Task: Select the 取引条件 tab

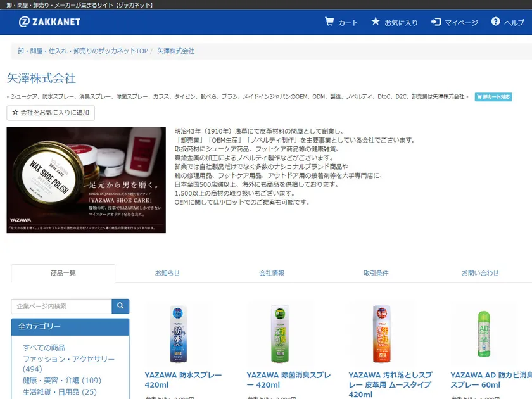Action: [x=376, y=273]
